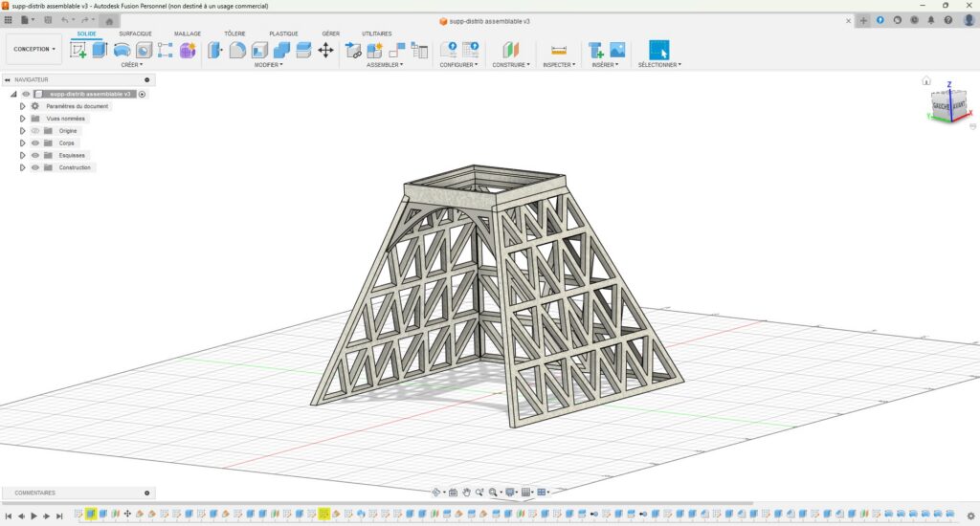
Task: Expand the Construction tree node
Action: [x=22, y=167]
